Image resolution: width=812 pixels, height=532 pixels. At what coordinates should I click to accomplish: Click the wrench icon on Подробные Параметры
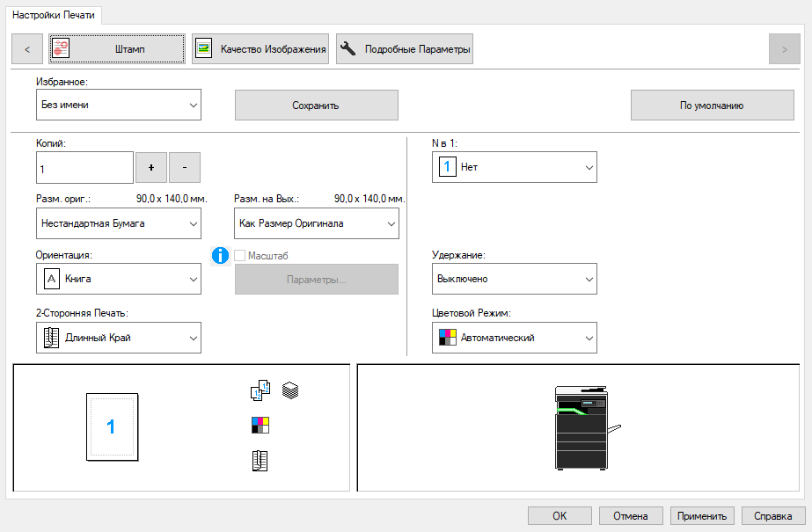click(347, 48)
